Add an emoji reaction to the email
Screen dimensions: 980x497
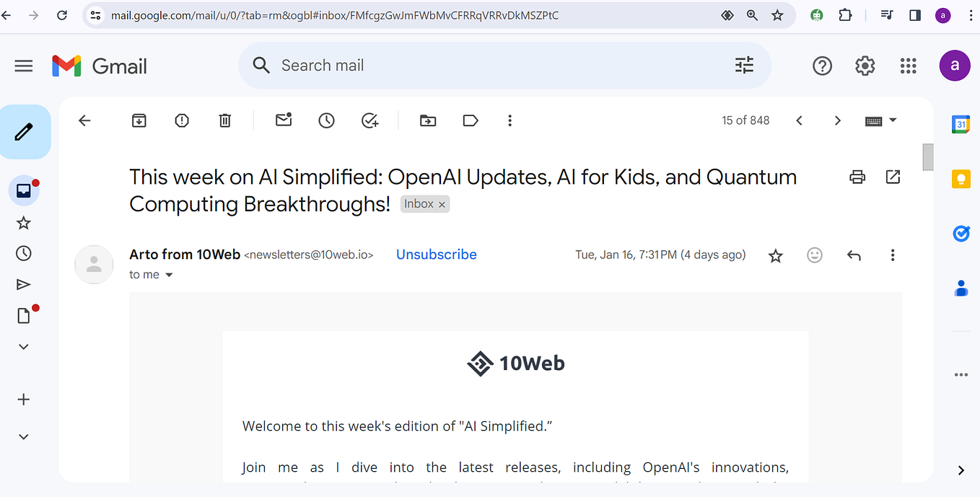pos(814,255)
